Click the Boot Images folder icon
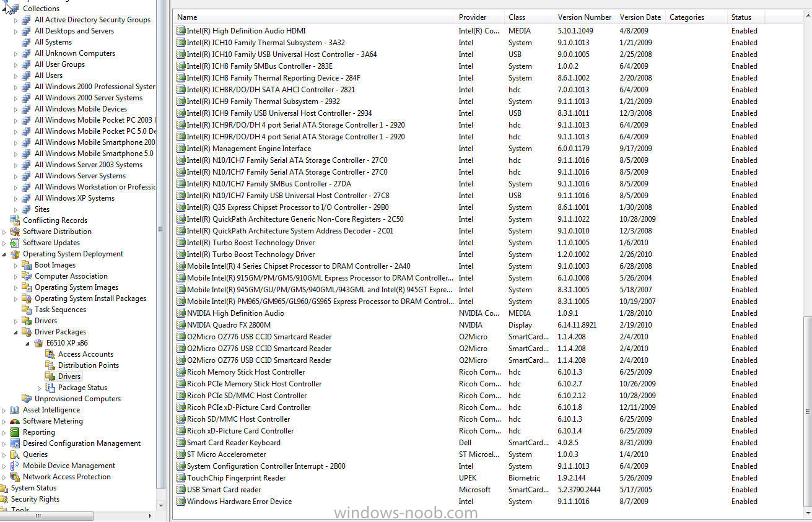Image resolution: width=812 pixels, height=522 pixels. [x=27, y=265]
